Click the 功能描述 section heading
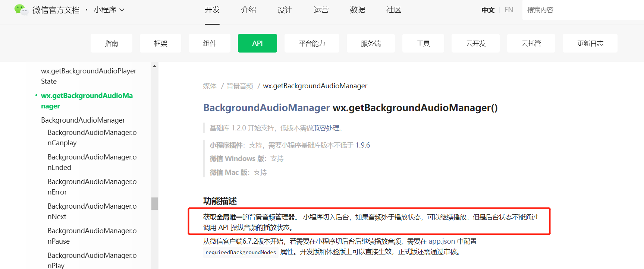 pos(220,201)
